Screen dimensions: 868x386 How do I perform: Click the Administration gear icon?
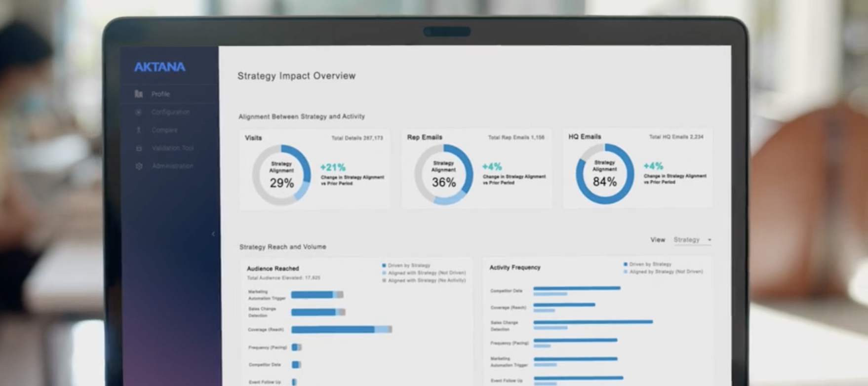pos(139,166)
